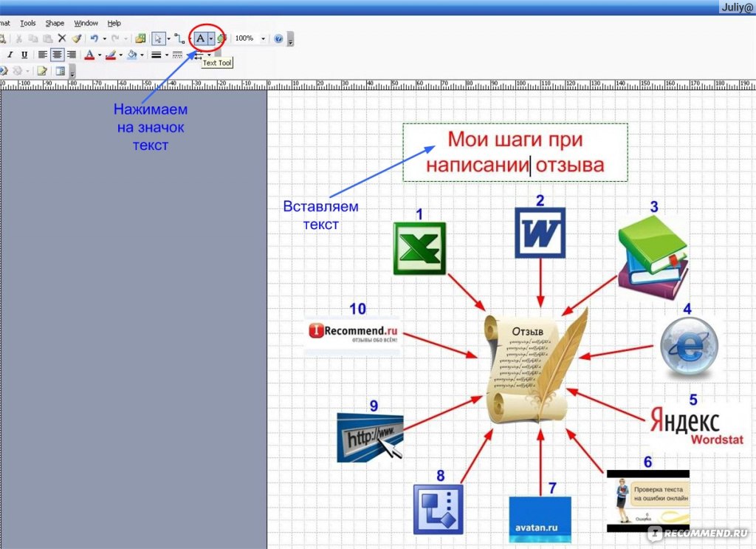Click the Delete X icon

pyautogui.click(x=62, y=38)
